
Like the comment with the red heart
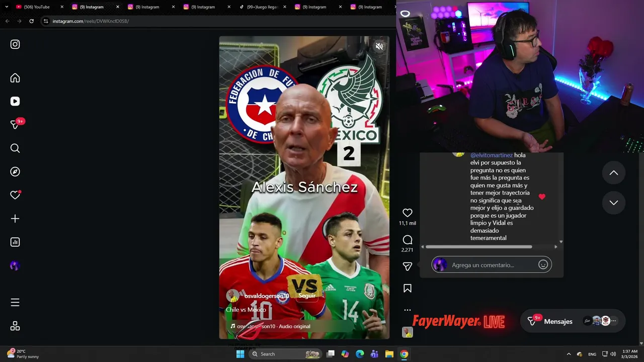point(542,197)
